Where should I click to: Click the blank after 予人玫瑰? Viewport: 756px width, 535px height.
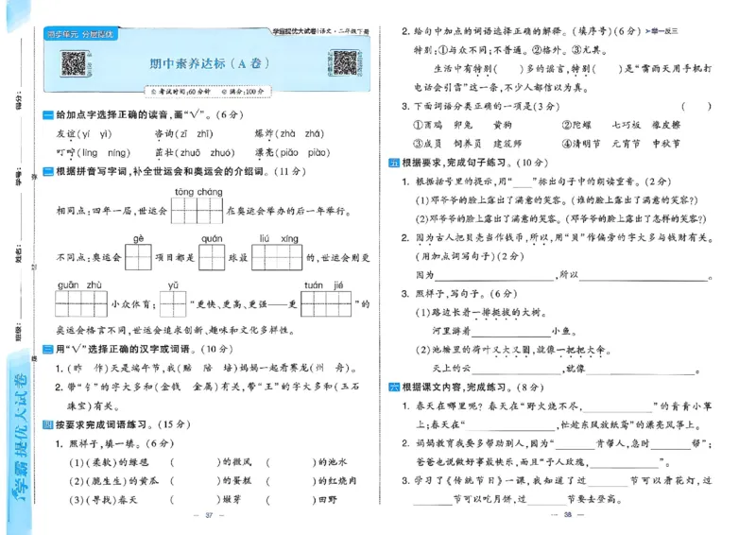tap(625, 462)
